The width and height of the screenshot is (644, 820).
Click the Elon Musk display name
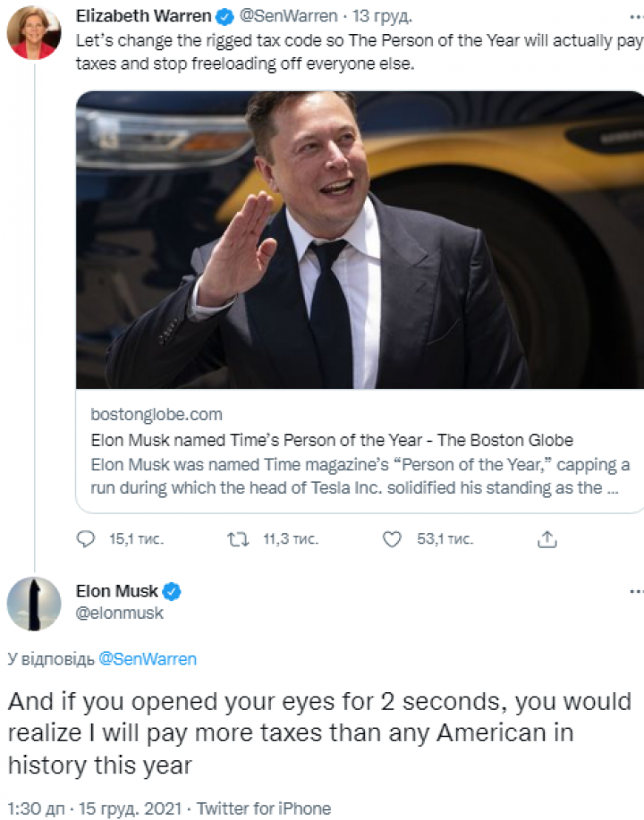(116, 591)
